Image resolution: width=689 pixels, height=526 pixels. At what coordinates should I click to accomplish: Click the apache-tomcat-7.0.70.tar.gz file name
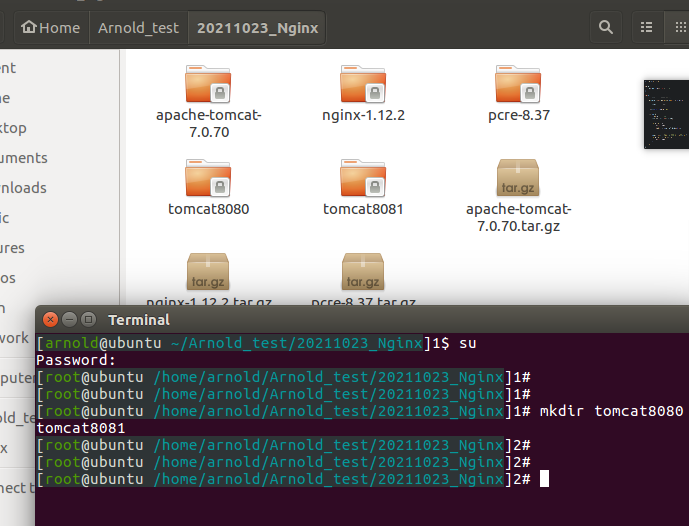tap(519, 218)
